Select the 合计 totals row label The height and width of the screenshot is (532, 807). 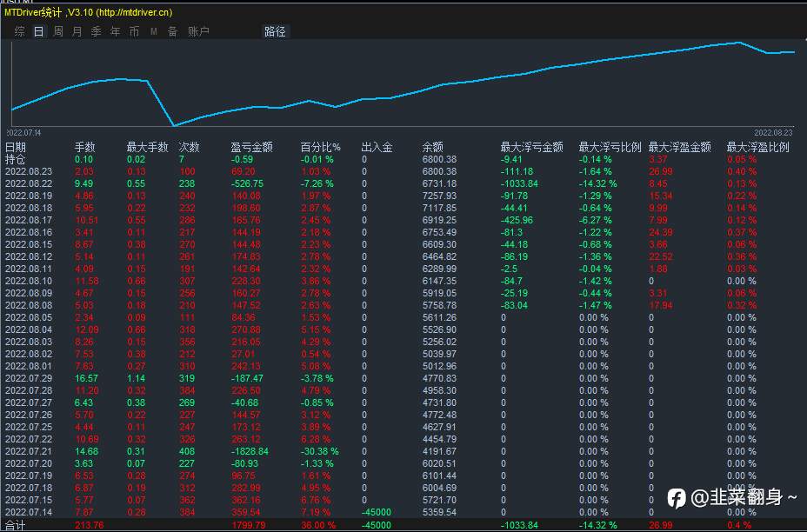coord(16,525)
